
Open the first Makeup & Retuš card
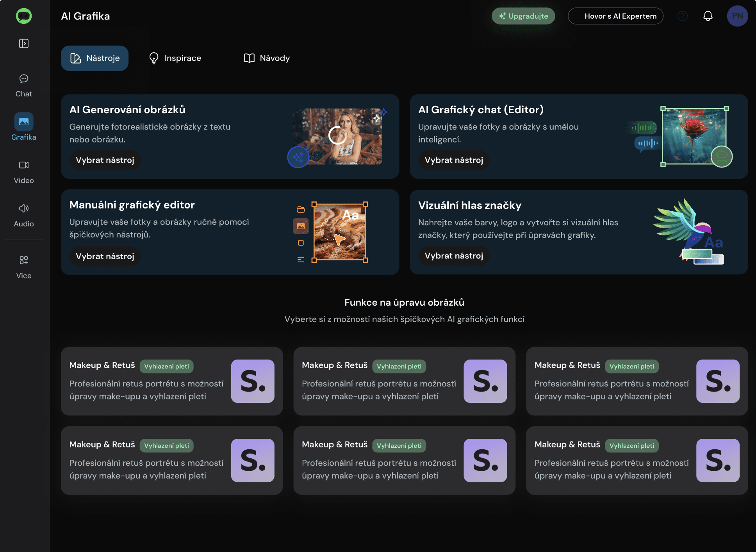(x=171, y=381)
